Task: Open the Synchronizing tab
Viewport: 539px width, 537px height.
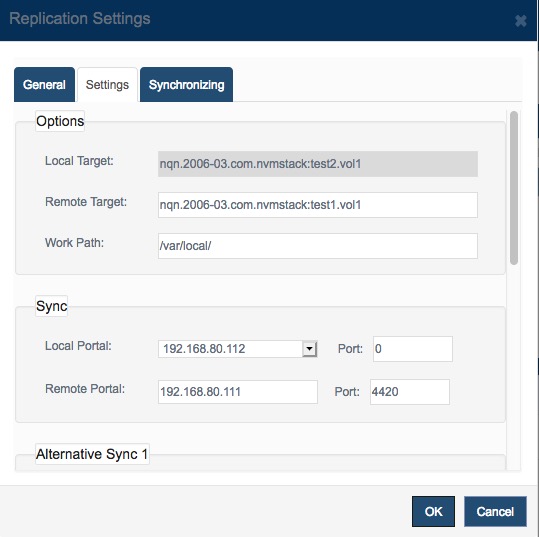Action: point(186,85)
